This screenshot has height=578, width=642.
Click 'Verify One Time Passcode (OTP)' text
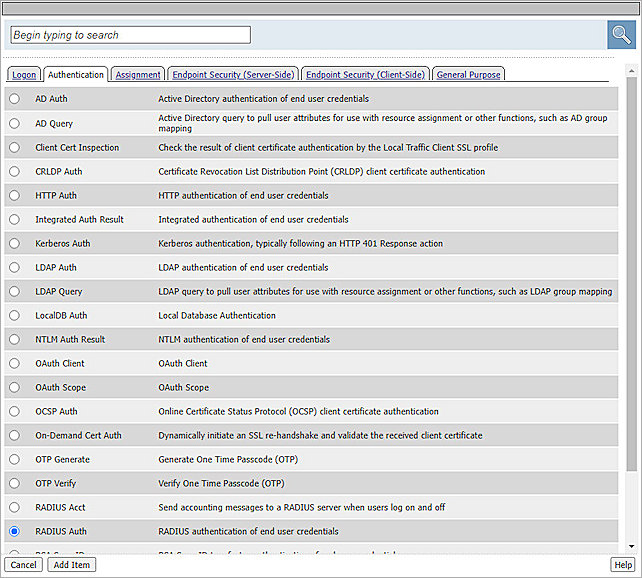(x=221, y=483)
